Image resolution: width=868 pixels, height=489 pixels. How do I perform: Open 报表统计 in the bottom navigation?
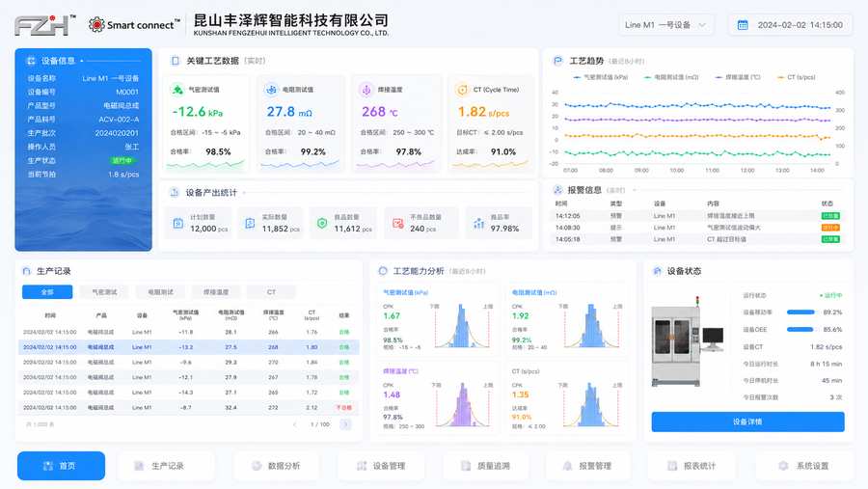(x=692, y=466)
